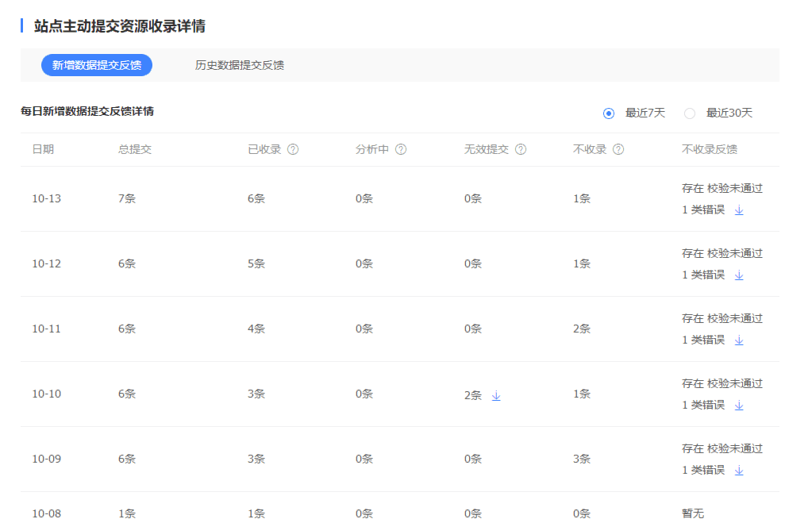Click 暂无 feedback in 10-08 row
Viewport: 812px width, 519px height.
coord(693,513)
